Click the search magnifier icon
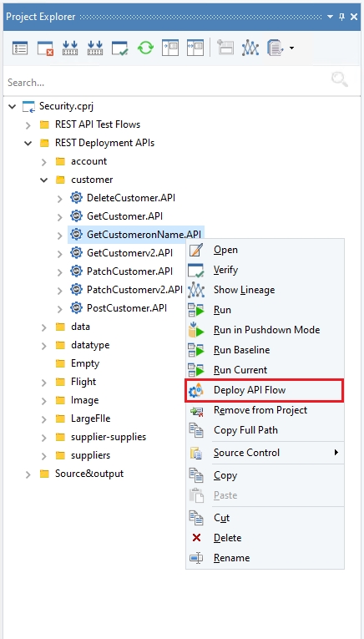This screenshot has width=364, height=639. pos(340,80)
